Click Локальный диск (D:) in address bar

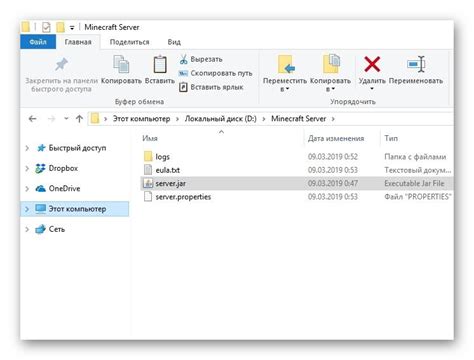[x=221, y=119]
